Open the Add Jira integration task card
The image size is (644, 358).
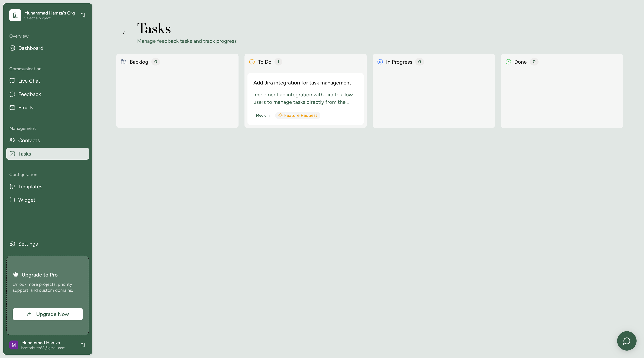coord(302,83)
